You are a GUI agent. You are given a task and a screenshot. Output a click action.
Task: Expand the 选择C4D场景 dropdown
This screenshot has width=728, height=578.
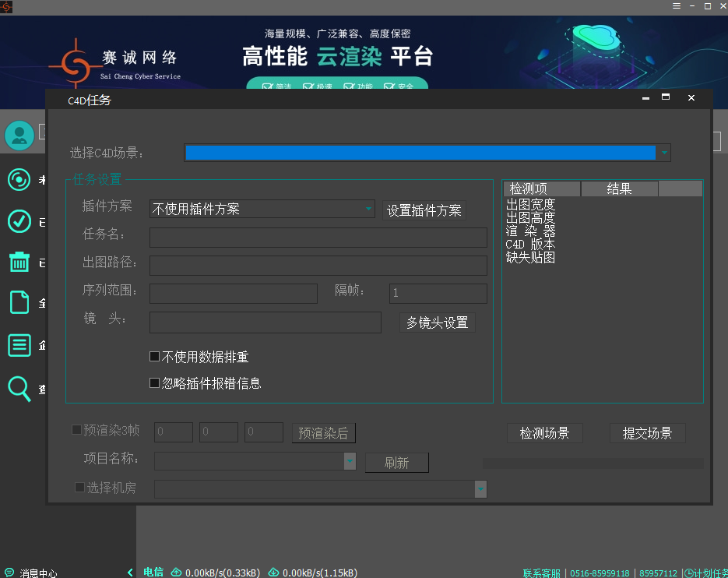[x=664, y=153]
